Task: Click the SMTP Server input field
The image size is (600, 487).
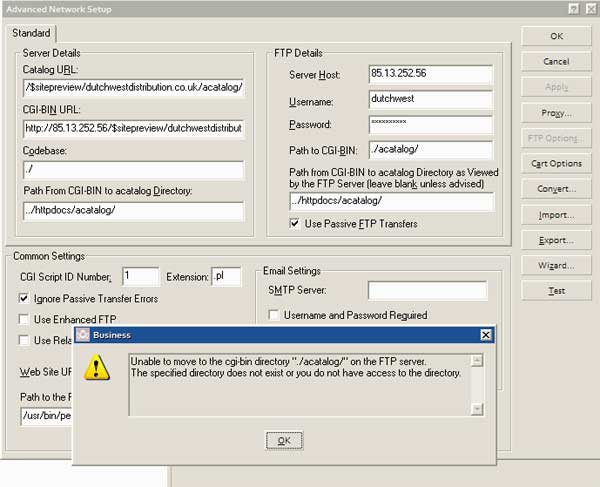Action: tap(427, 290)
